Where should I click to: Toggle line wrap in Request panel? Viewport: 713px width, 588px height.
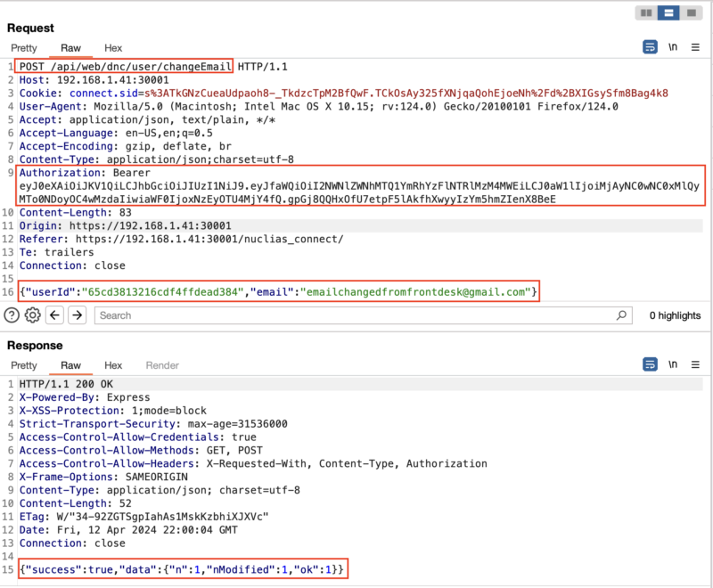coord(651,47)
